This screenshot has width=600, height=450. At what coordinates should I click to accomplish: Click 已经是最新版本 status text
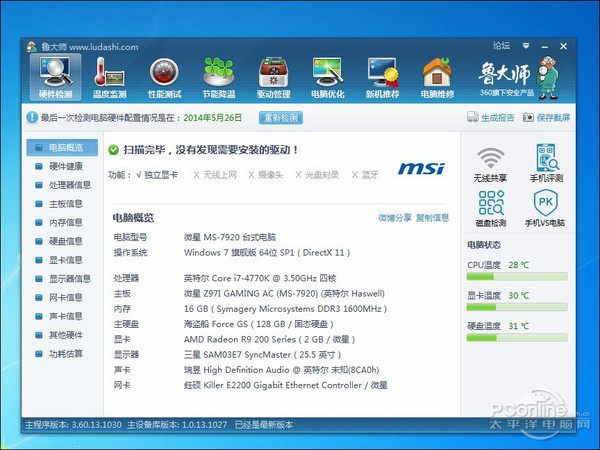point(264,425)
